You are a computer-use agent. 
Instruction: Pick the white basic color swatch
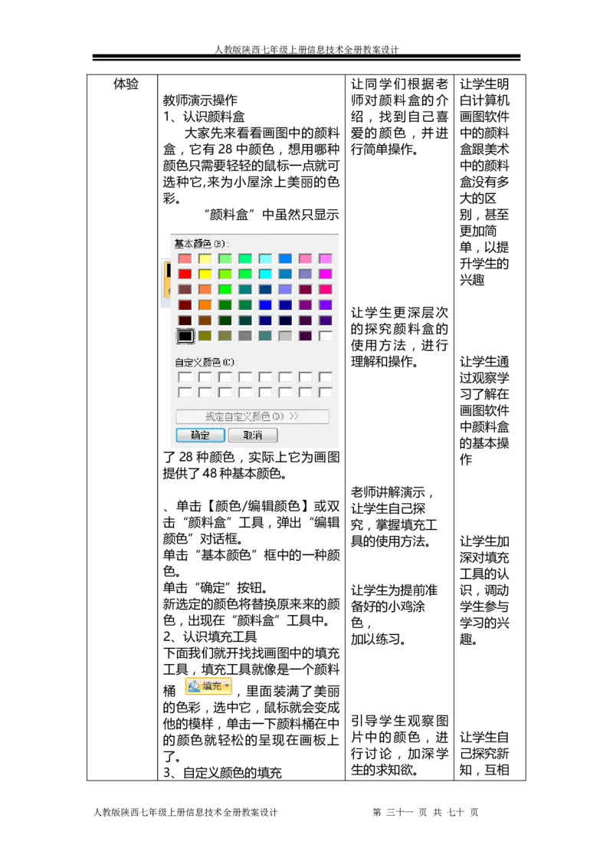326,336
